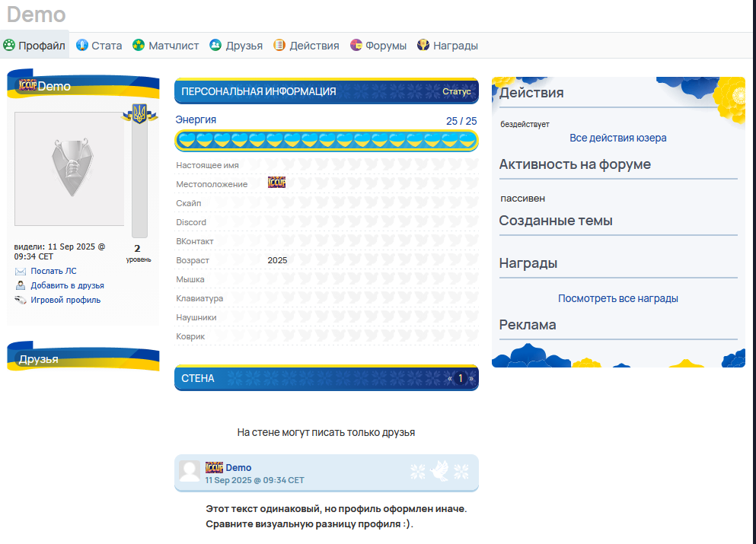Click the Энергия hearts progress bar
This screenshot has width=756, height=544.
click(x=327, y=140)
